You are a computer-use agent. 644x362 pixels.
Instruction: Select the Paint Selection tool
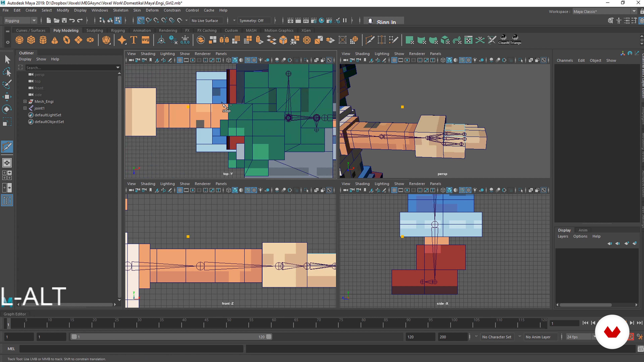tap(7, 84)
